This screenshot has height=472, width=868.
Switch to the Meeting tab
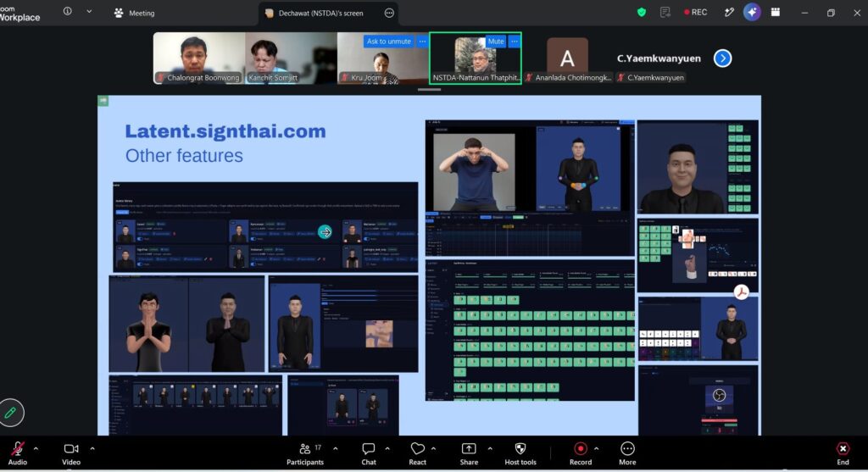pos(135,13)
